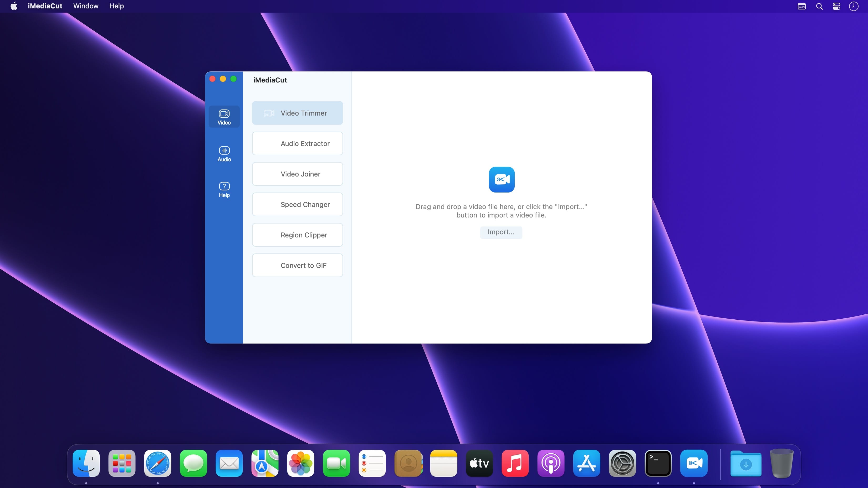Select the Video Trimmer tool

point(297,113)
